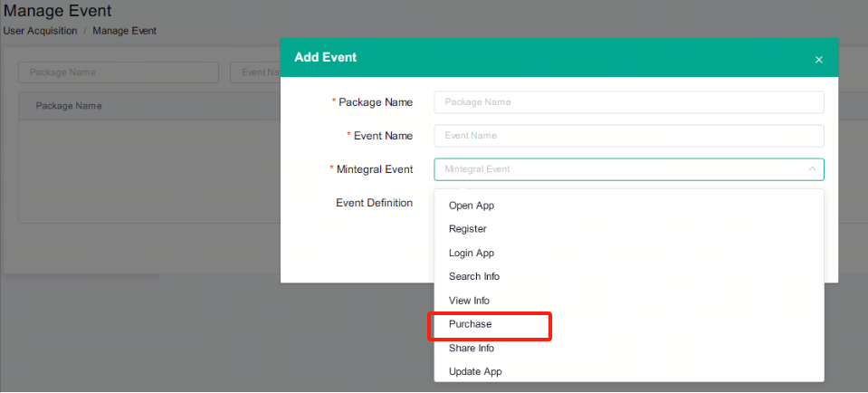Click the dialog's Event Name input
The image size is (868, 393).
tap(629, 136)
